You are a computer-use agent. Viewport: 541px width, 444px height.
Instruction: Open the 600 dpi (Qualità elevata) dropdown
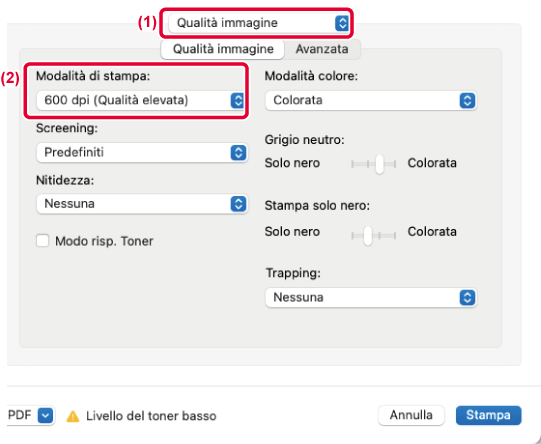point(141,100)
